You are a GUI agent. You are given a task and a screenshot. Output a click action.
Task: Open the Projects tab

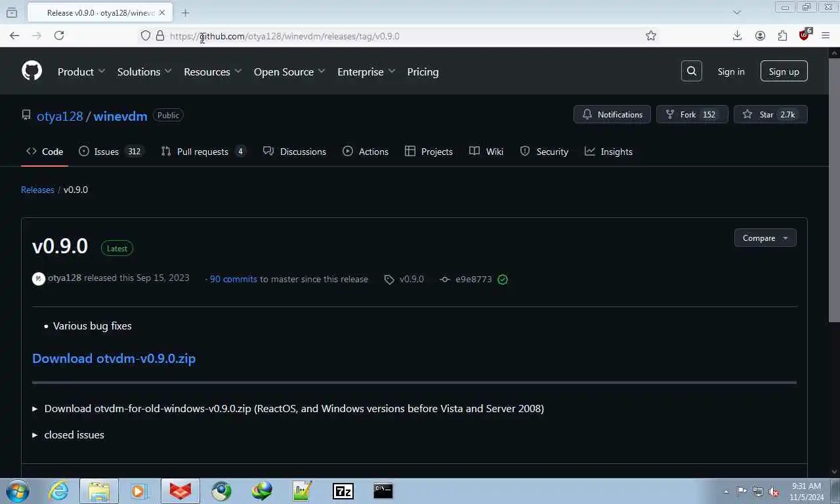pyautogui.click(x=429, y=152)
